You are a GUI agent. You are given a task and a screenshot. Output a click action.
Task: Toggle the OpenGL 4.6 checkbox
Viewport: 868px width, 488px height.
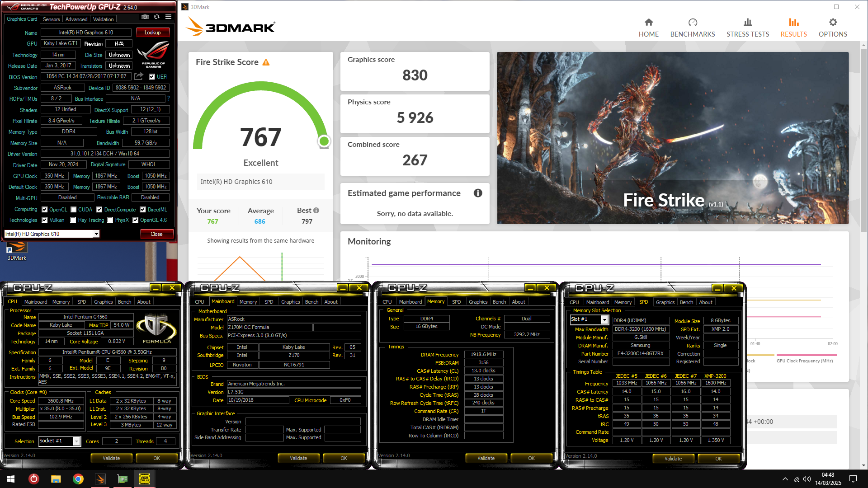tap(135, 220)
